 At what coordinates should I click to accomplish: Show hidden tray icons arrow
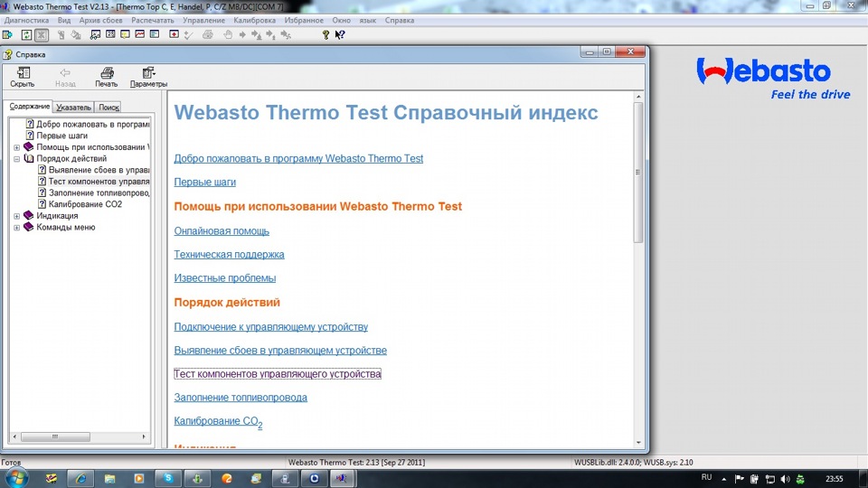[723, 479]
